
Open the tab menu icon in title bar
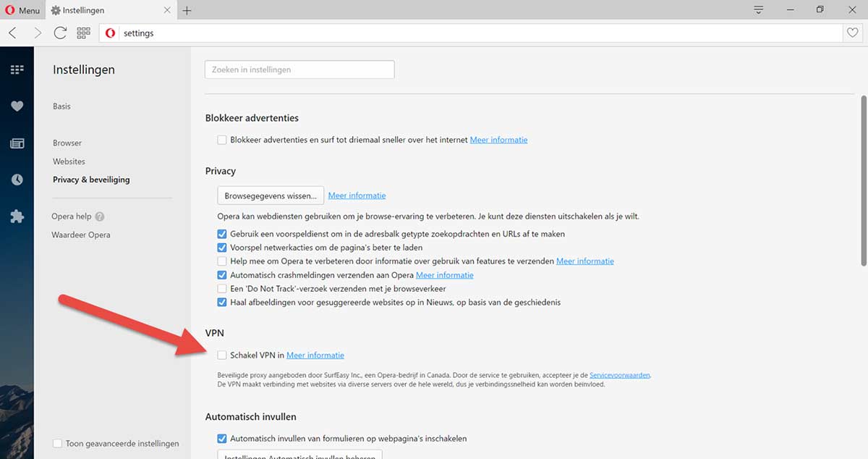758,9
